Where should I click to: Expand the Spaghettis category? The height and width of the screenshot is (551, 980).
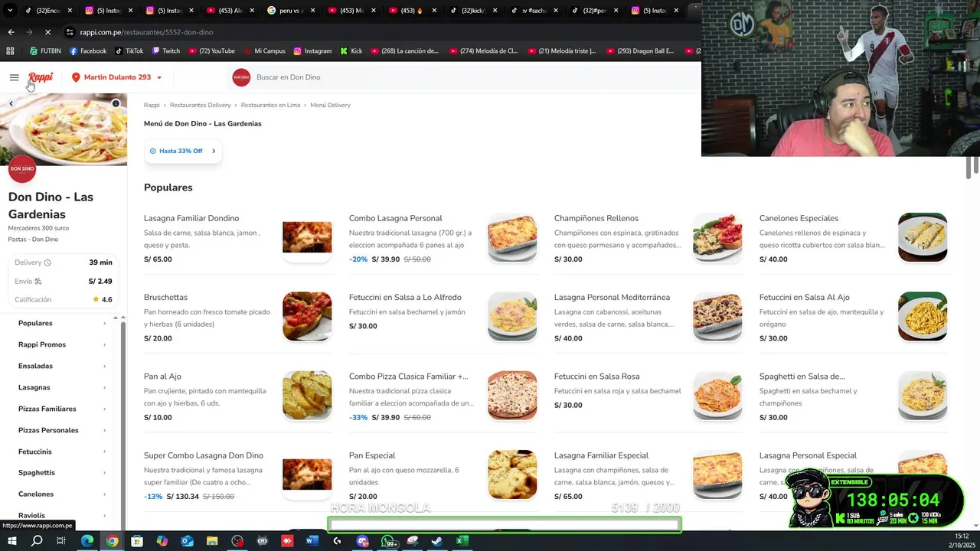coord(62,472)
